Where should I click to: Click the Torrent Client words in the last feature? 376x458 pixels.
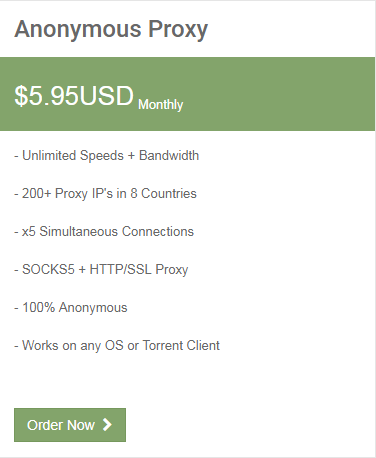coord(181,346)
